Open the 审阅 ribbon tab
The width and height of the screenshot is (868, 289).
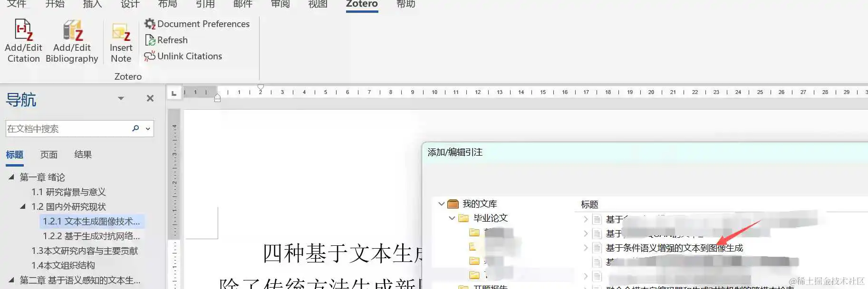[280, 4]
